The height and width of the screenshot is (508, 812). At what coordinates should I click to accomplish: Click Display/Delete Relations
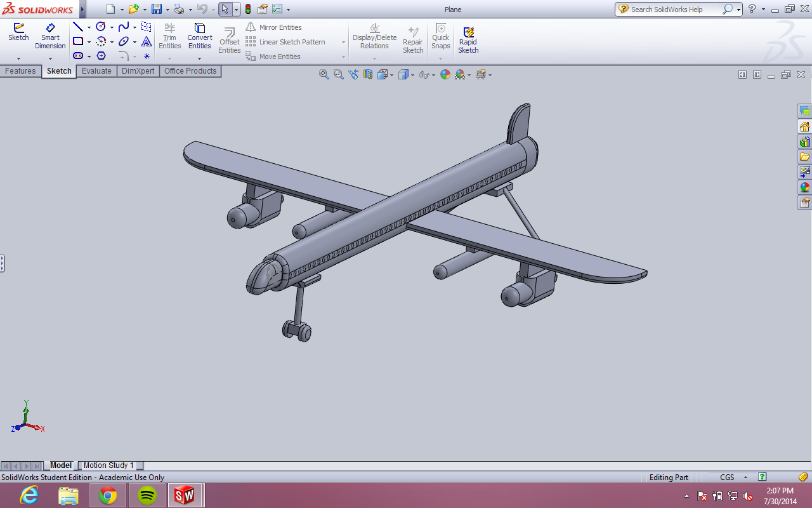coord(374,36)
